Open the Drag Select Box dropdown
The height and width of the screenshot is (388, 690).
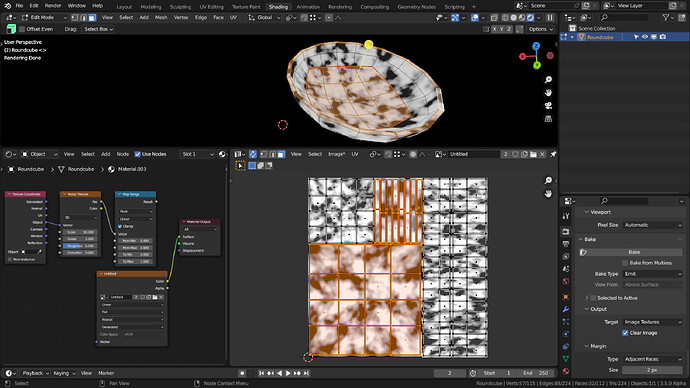[99, 29]
